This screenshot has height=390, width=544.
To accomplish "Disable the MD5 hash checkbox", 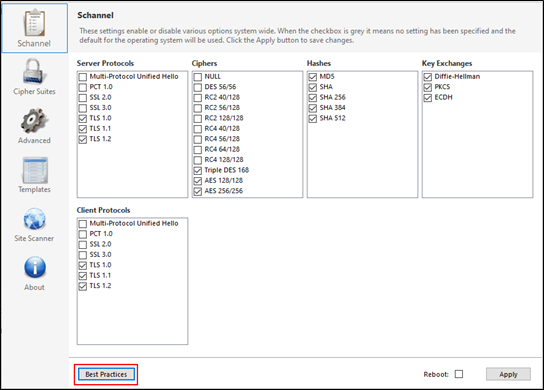I will pos(313,77).
